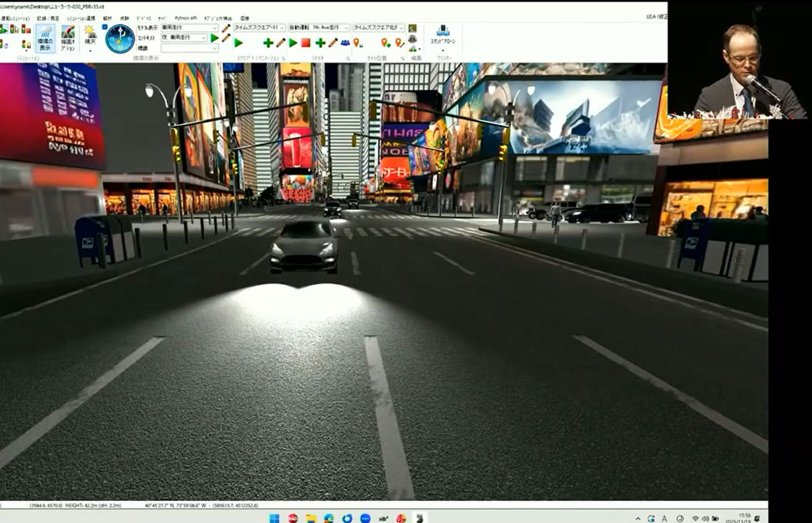Add a new scenario with green plus
This screenshot has width=812, height=523.
click(x=320, y=43)
